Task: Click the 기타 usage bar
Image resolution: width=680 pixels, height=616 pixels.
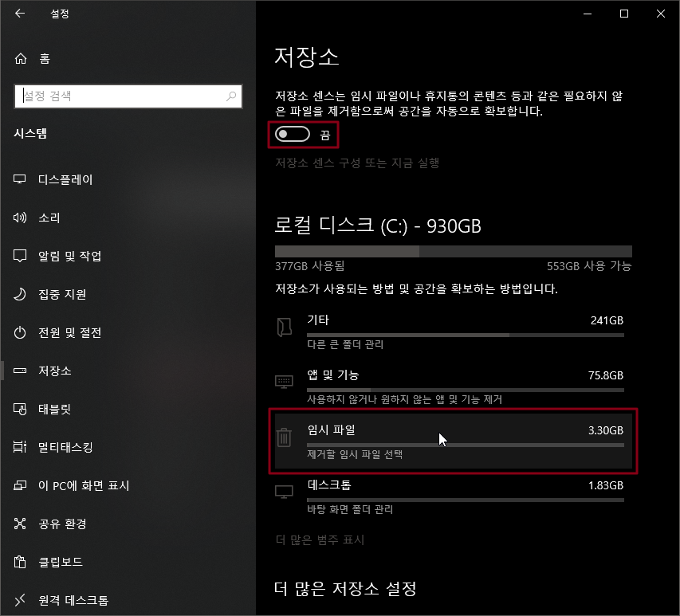Action: click(x=466, y=335)
